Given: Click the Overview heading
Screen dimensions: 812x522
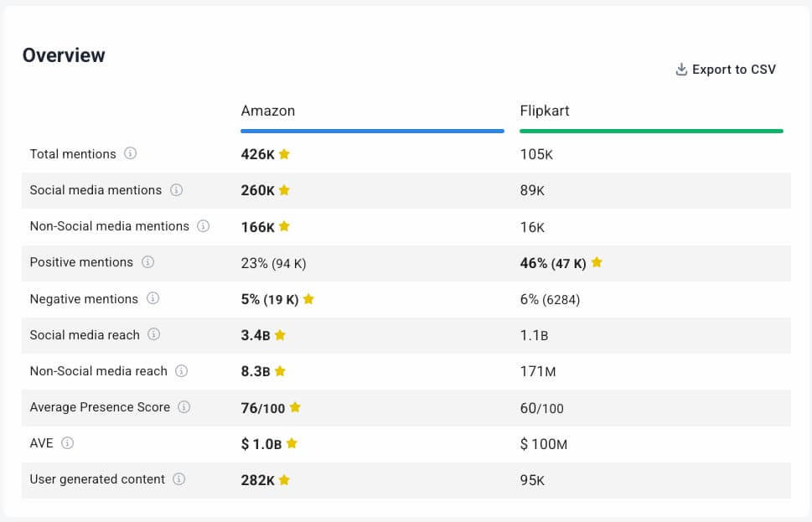Looking at the screenshot, I should point(64,55).
